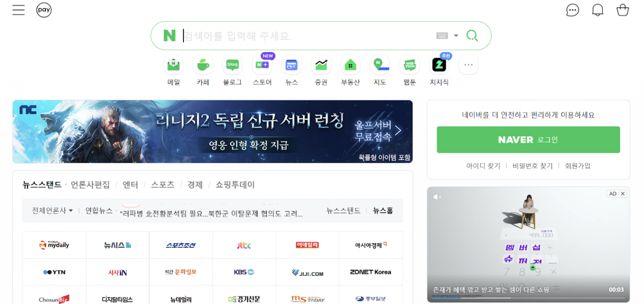The height and width of the screenshot is (304, 644).
Task: Open 뉴시스 press logo
Action: click(118, 245)
